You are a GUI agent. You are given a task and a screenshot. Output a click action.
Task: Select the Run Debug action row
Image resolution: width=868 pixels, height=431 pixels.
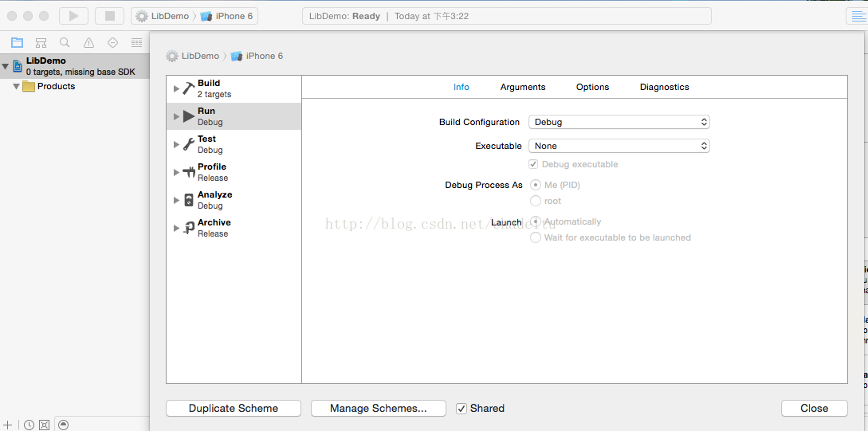(234, 116)
